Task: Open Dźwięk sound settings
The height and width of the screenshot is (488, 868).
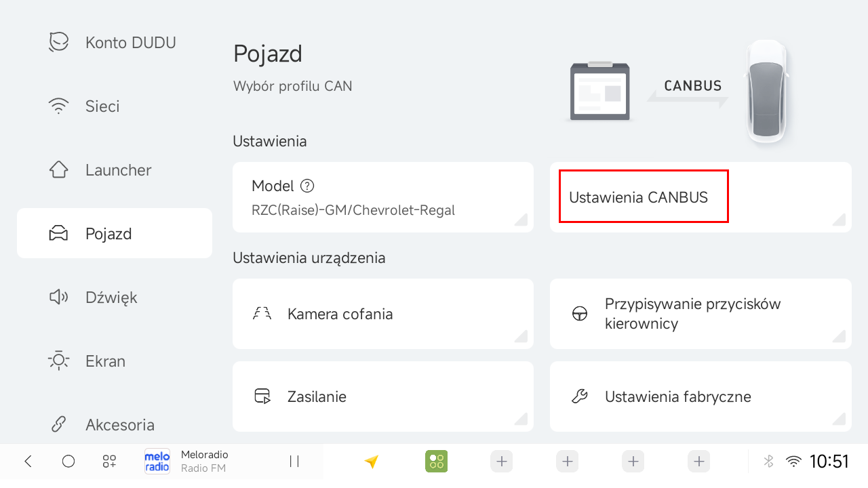Action: tap(114, 298)
